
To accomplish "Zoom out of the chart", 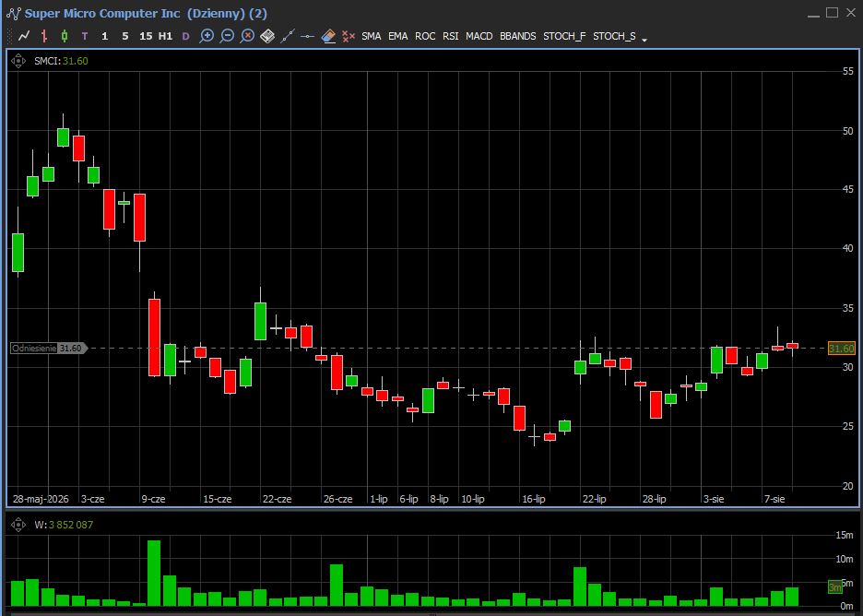I will click(x=227, y=36).
